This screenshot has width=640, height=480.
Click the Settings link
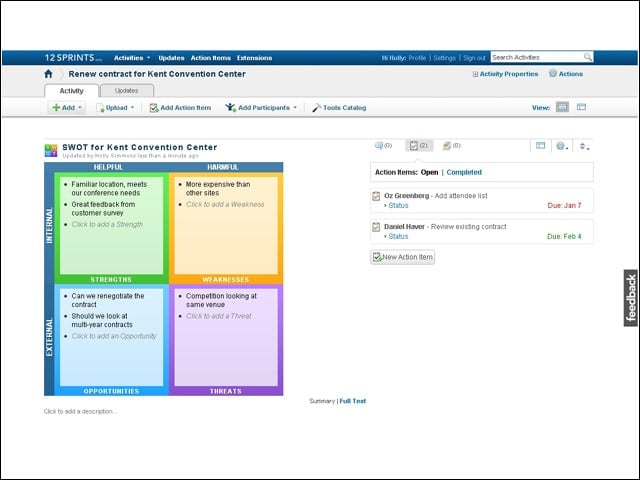point(444,58)
